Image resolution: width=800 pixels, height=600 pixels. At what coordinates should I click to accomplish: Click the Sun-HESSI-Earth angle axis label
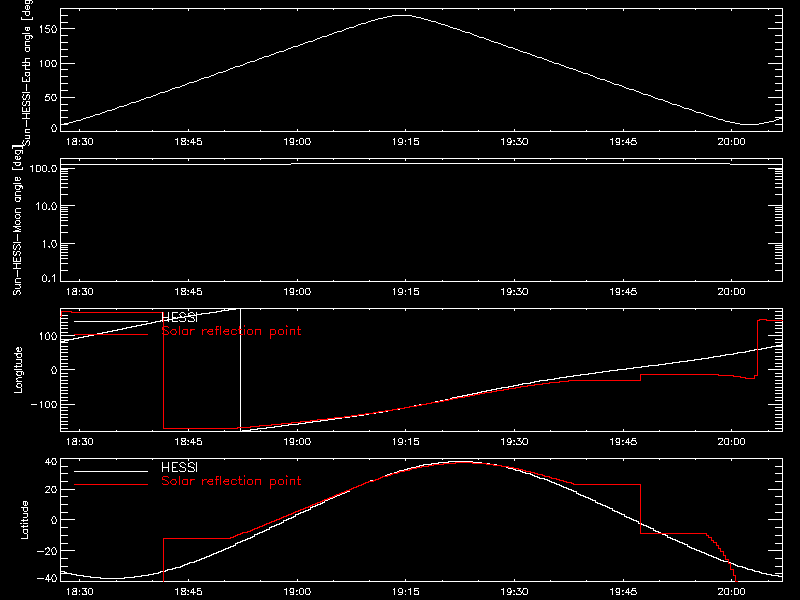tap(26, 72)
